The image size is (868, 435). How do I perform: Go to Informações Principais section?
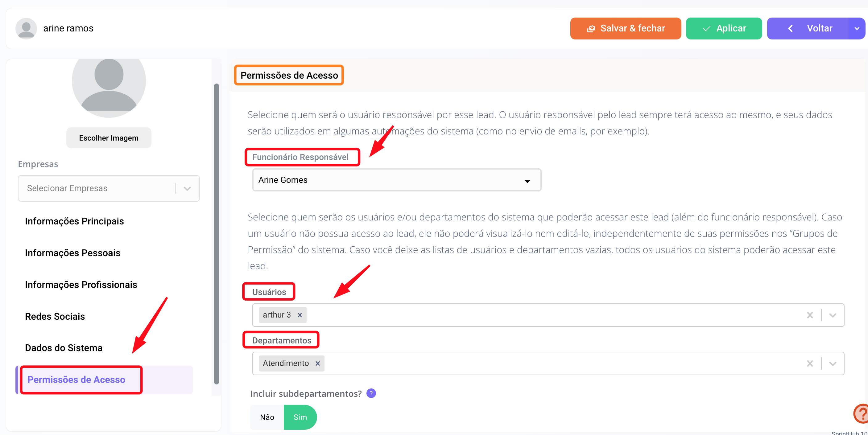tap(74, 221)
